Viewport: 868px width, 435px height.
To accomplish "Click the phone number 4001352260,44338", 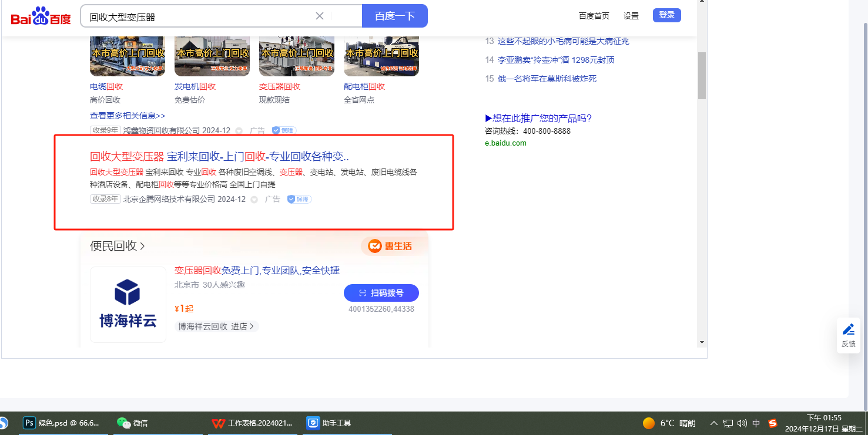I will [381, 309].
